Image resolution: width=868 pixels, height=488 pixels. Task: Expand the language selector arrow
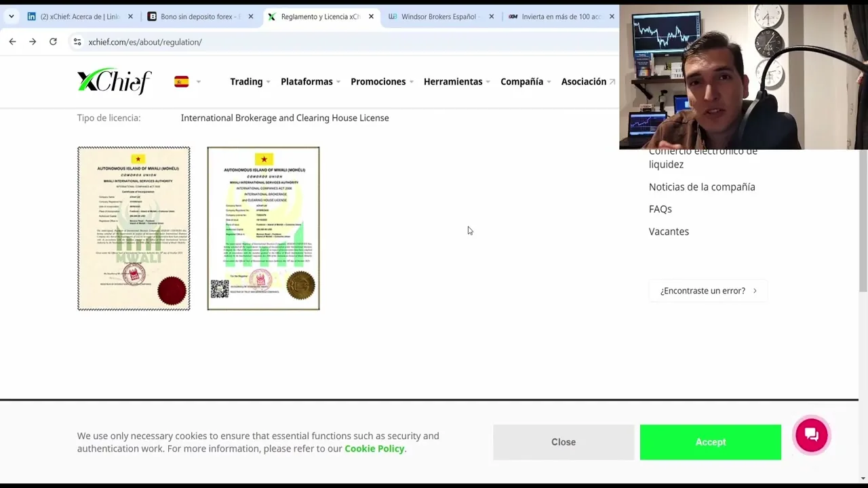coord(199,82)
